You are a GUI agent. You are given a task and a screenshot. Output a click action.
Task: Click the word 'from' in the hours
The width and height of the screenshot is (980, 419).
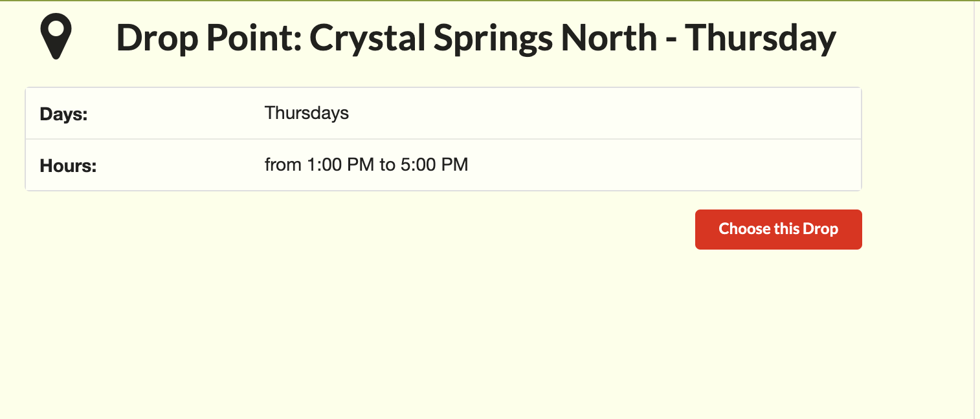pyautogui.click(x=283, y=165)
